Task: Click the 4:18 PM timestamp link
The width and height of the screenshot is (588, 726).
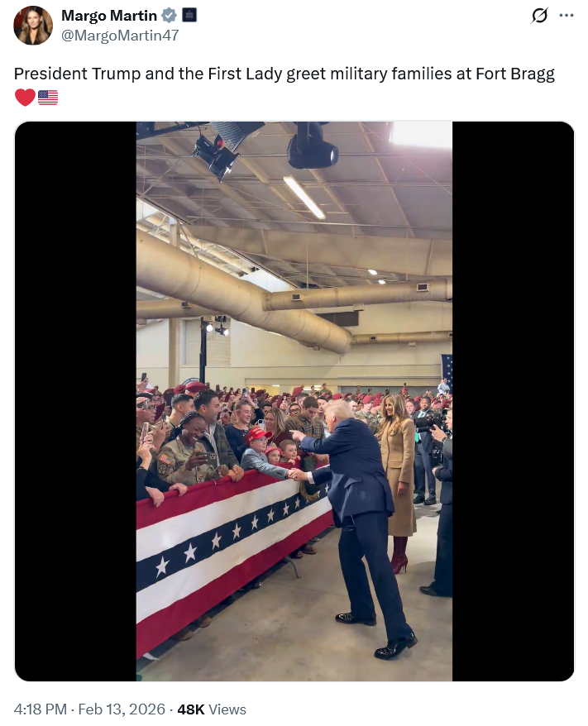Action: coord(40,709)
